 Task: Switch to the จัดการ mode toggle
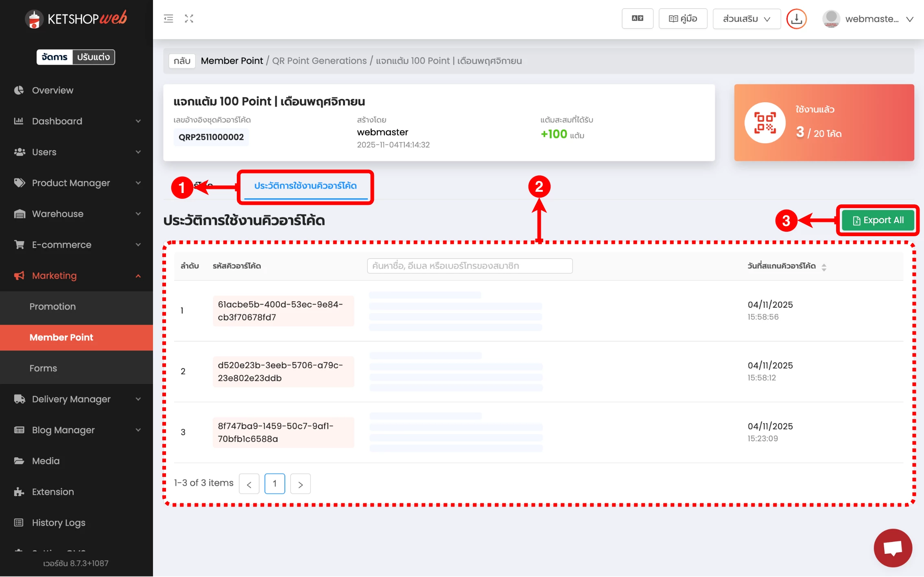(x=55, y=57)
